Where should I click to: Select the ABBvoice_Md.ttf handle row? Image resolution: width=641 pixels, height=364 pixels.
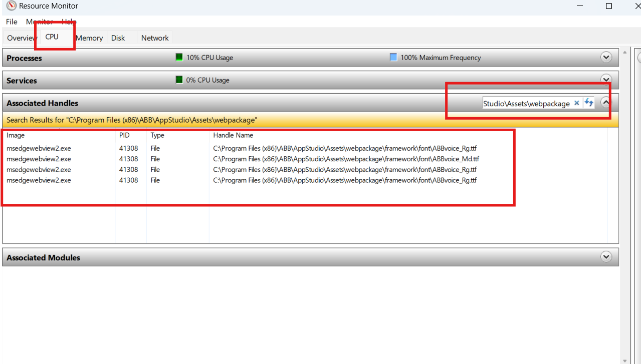point(346,159)
